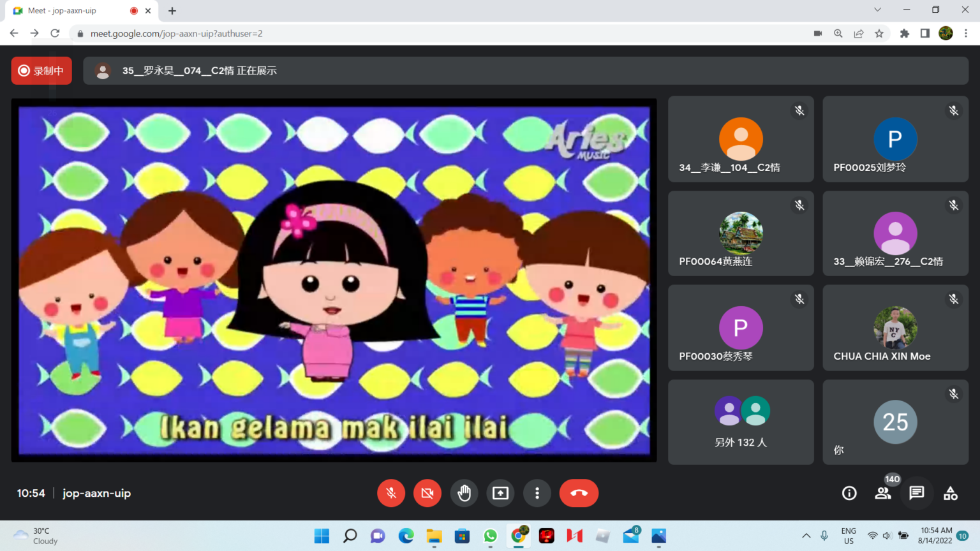Open Chrome three-dot menu
Viewport: 980px width, 551px height.
[x=966, y=33]
